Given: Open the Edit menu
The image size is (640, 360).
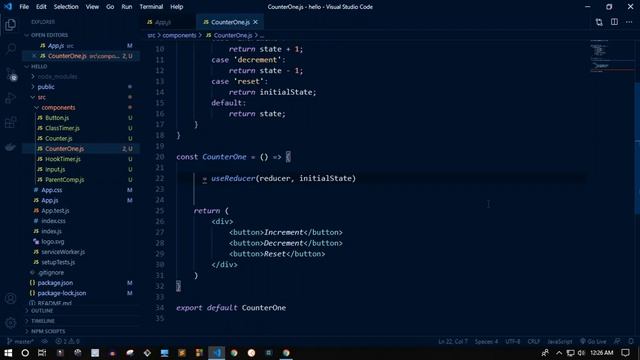Looking at the screenshot, I should pos(41,7).
